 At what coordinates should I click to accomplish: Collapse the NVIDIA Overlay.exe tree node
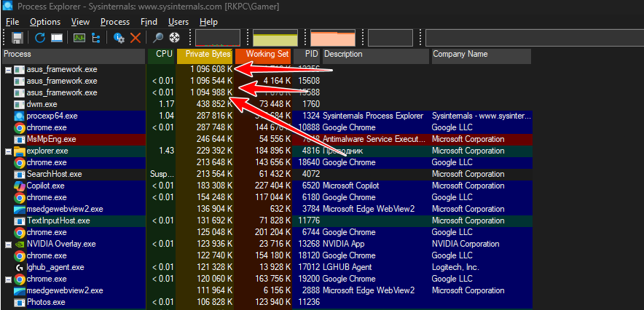[8, 245]
